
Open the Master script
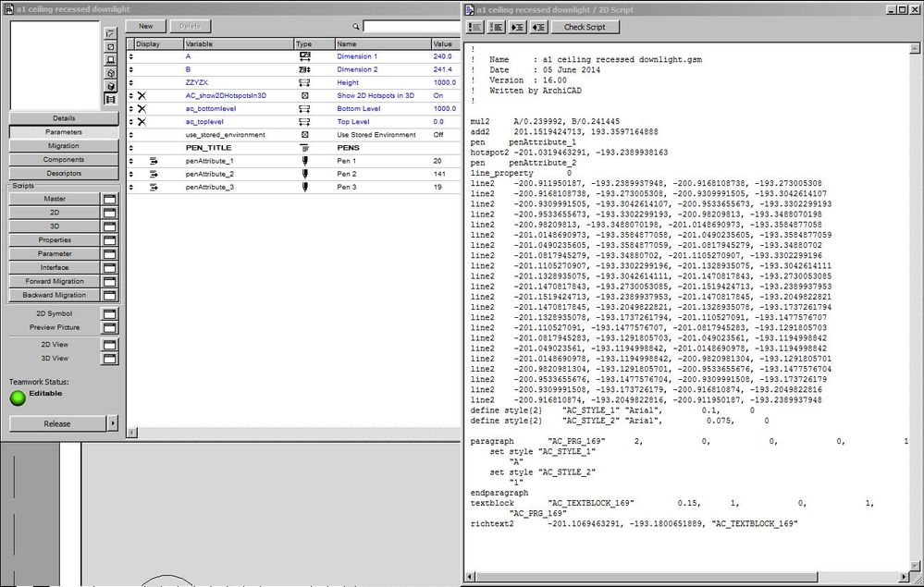(55, 199)
